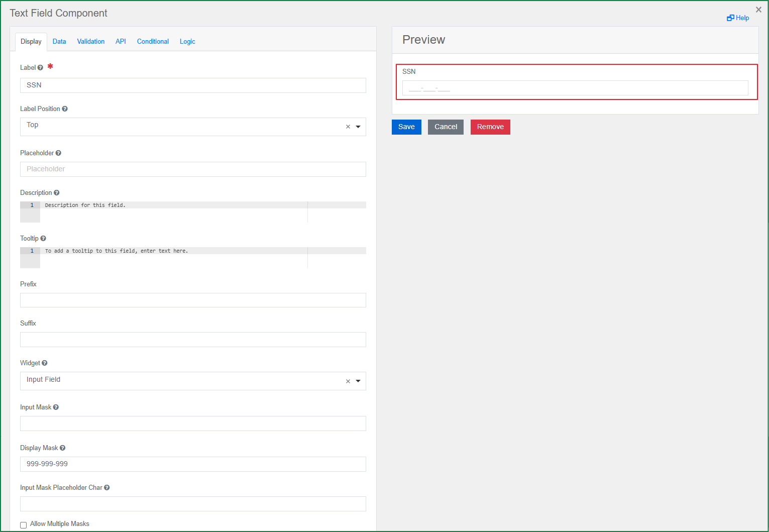Open the Validation tab
The width and height of the screenshot is (769, 532).
point(91,42)
